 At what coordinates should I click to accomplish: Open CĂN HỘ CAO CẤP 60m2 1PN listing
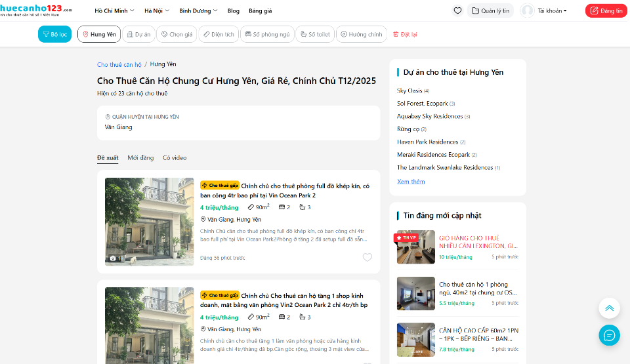tap(478, 334)
